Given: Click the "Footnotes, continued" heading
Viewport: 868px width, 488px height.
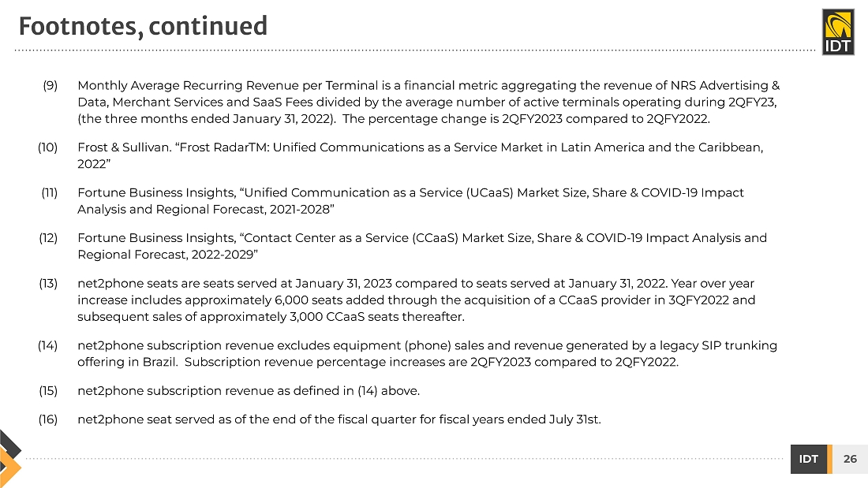Looking at the screenshot, I should point(143,27).
